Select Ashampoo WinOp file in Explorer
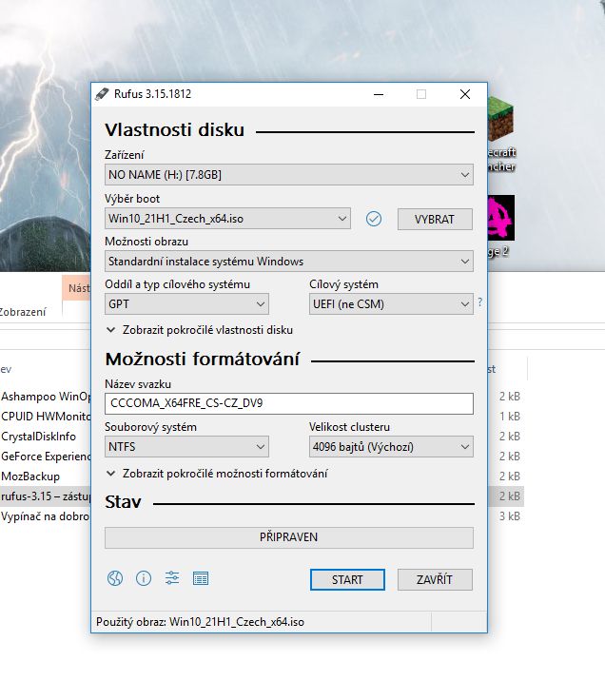Image resolution: width=605 pixels, height=700 pixels. tap(46, 397)
